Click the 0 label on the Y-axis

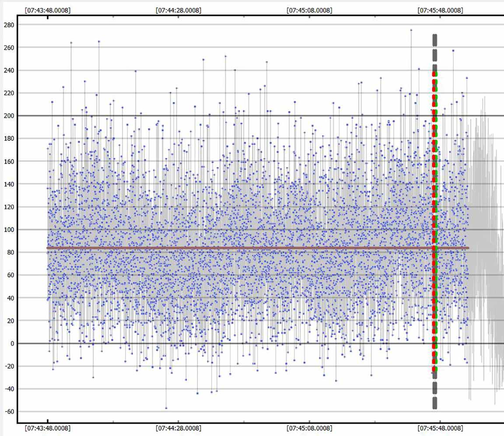[x=12, y=344]
